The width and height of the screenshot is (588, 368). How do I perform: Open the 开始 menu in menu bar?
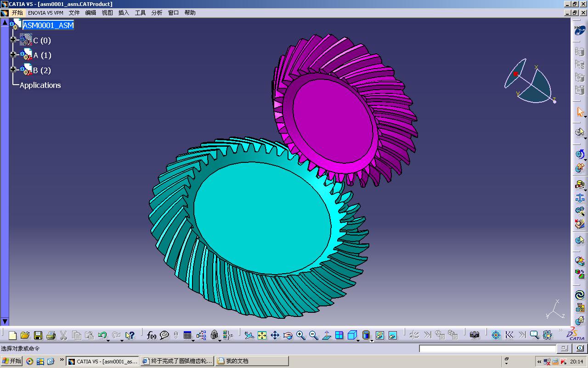(17, 13)
